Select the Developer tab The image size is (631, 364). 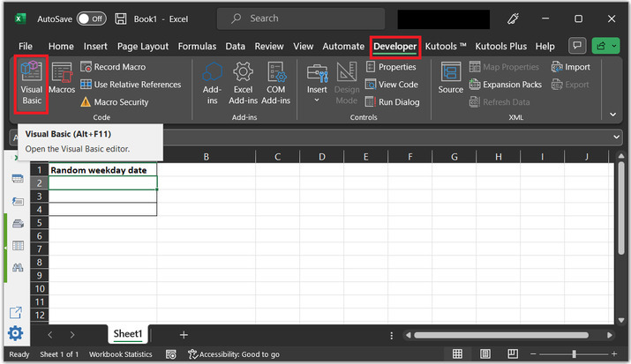click(394, 46)
